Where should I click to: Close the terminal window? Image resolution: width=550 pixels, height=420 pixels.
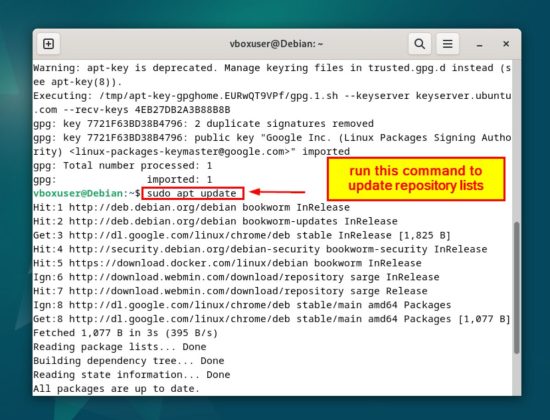tap(506, 44)
